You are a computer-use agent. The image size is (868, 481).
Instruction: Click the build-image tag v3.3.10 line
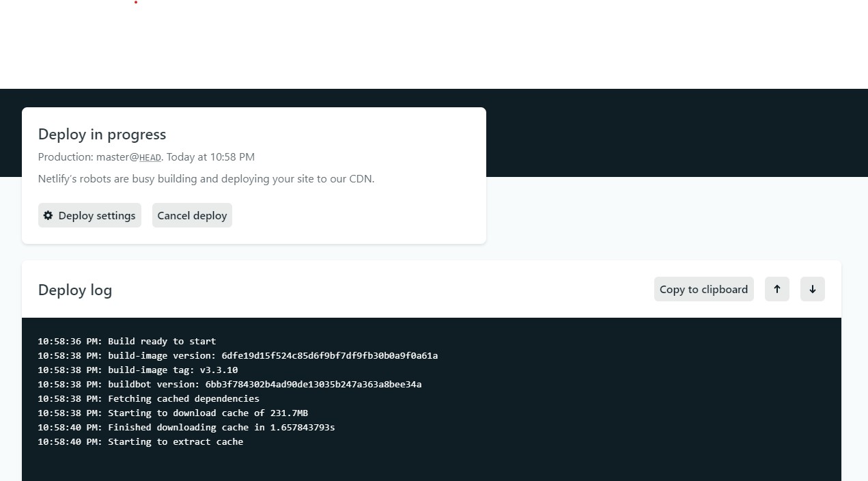point(137,370)
